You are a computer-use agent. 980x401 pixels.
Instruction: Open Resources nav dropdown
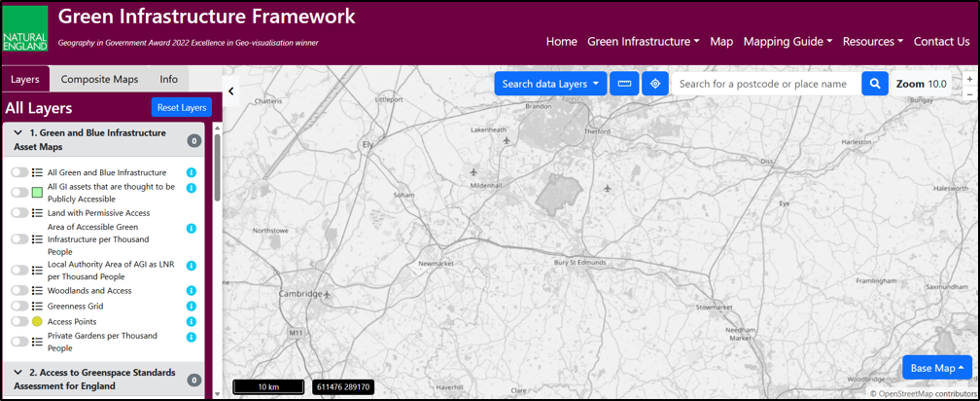(872, 42)
